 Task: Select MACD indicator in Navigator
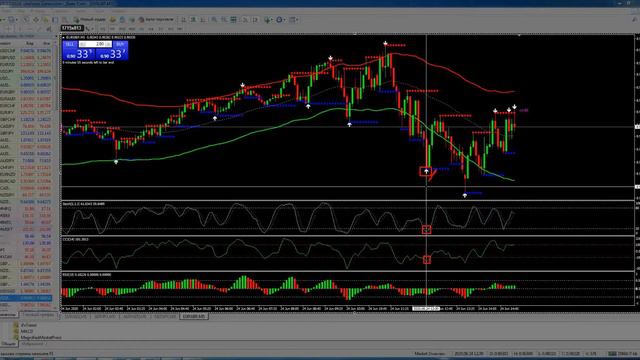pyautogui.click(x=27, y=331)
